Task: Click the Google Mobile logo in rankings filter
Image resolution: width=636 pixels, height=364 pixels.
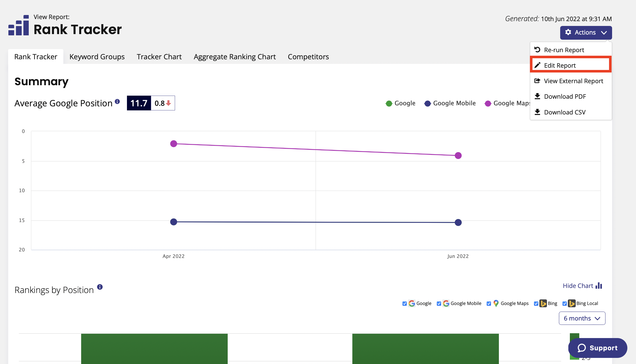Action: (446, 303)
